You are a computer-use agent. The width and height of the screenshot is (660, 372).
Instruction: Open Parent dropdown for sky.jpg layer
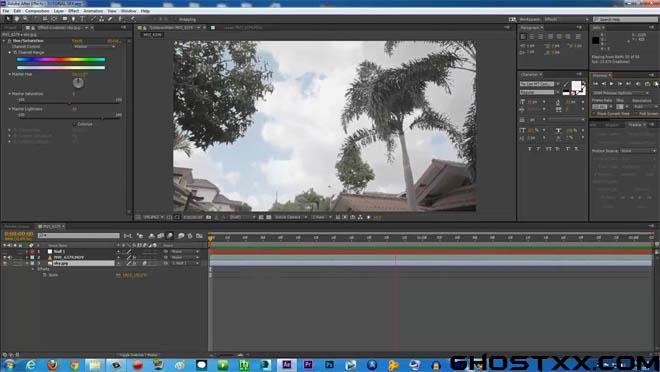coord(184,263)
